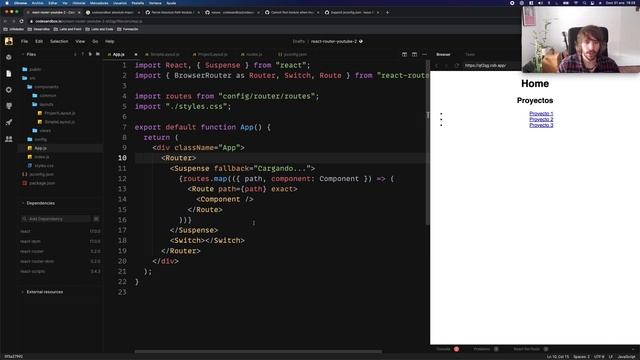Collapse the Dependencies section
The image size is (640, 360).
[x=38, y=203]
